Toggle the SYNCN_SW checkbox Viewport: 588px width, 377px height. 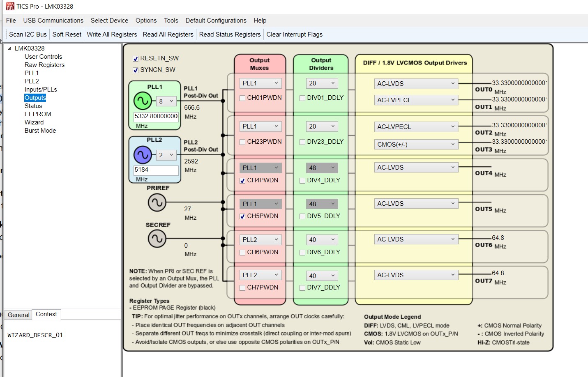136,70
